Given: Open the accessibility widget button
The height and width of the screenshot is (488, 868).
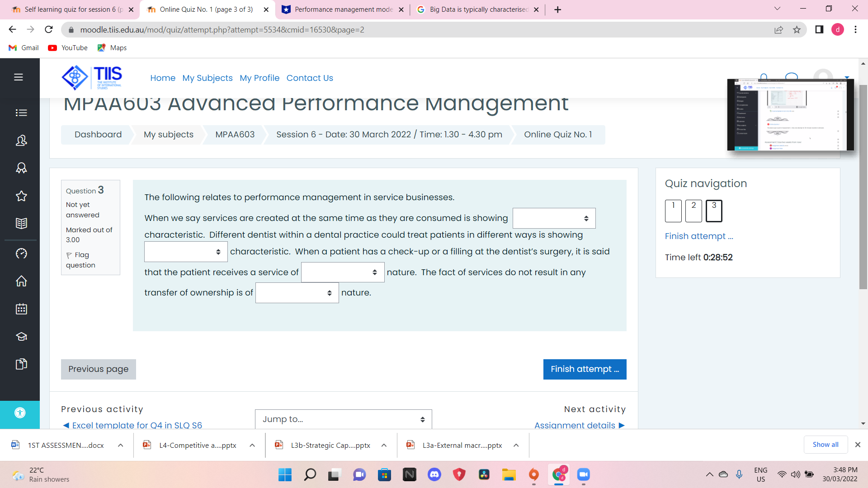Looking at the screenshot, I should click(20, 413).
